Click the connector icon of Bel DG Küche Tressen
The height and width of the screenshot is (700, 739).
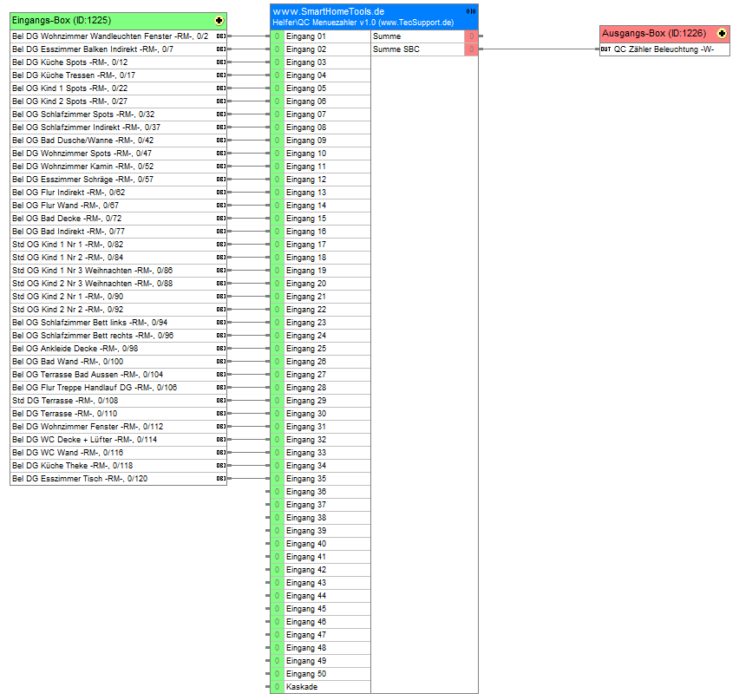[x=220, y=75]
